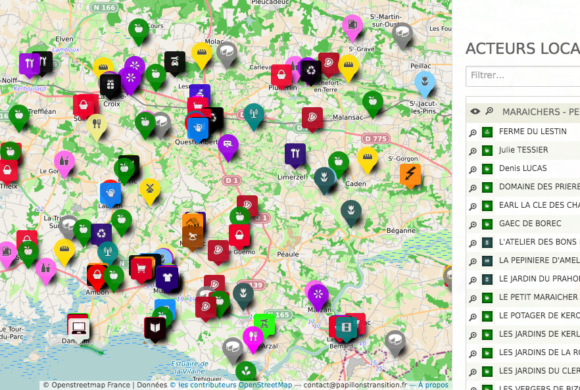Click the black open-book map marker
The height and width of the screenshot is (390, 580).
coord(155,328)
